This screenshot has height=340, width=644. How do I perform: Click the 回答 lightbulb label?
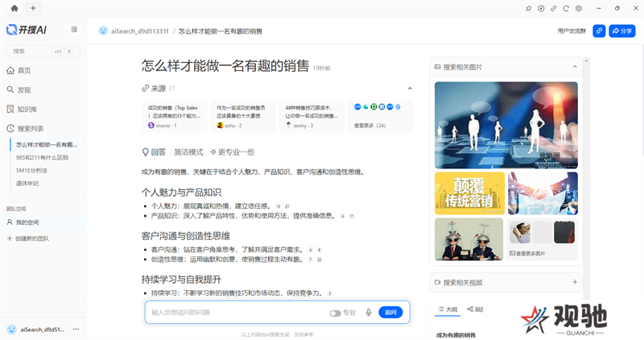click(x=154, y=152)
